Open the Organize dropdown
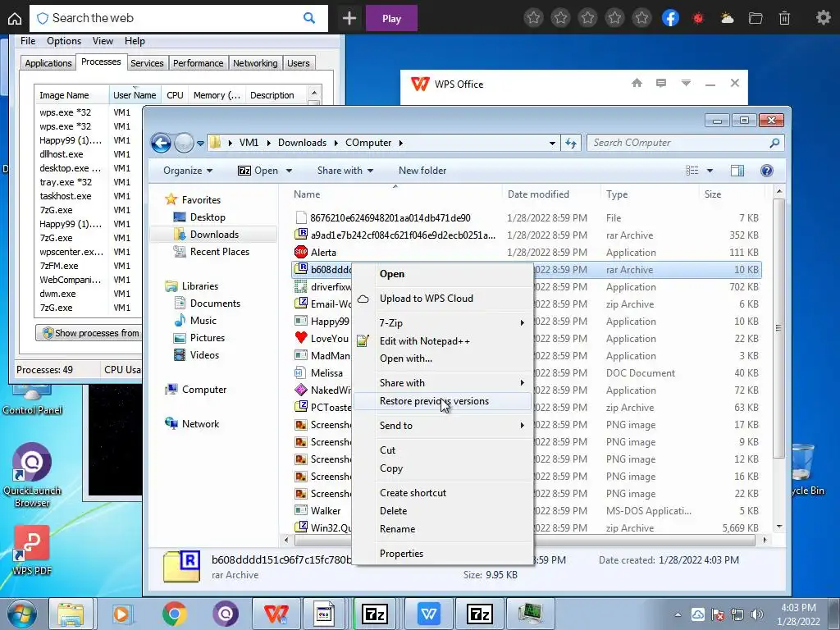Image resolution: width=840 pixels, height=630 pixels. [188, 171]
